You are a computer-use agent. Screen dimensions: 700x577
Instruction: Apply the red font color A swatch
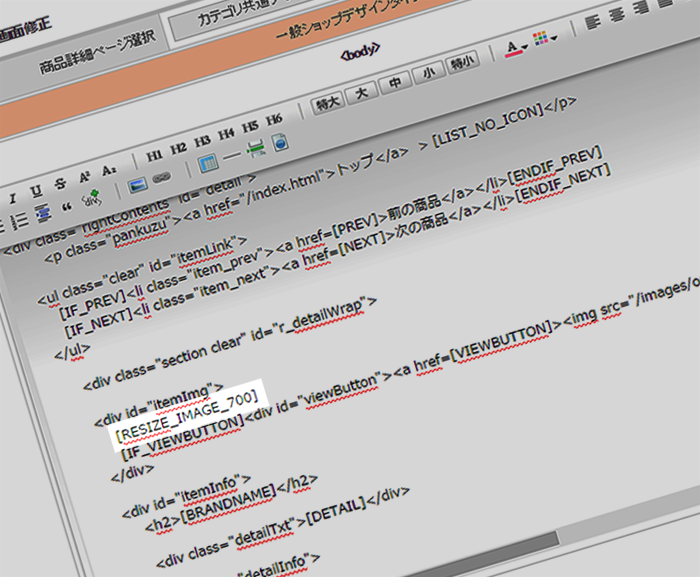click(512, 48)
